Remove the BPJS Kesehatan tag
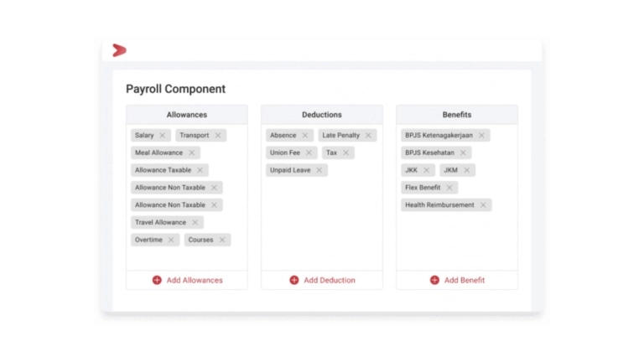The image size is (644, 362). tap(463, 153)
